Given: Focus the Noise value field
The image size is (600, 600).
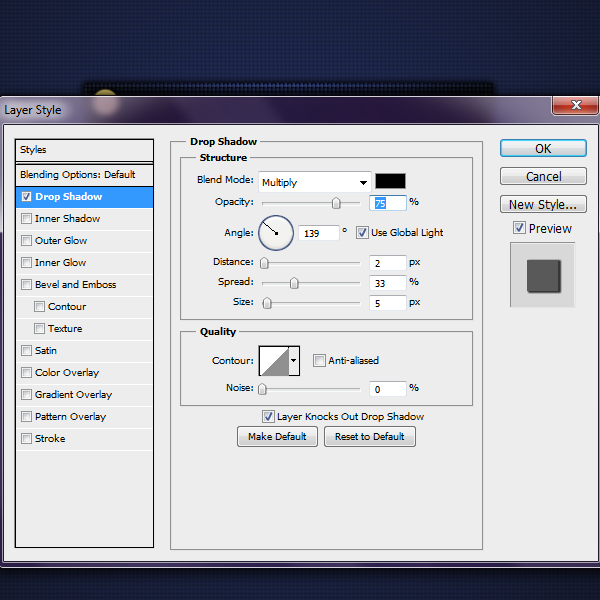Looking at the screenshot, I should pyautogui.click(x=388, y=389).
